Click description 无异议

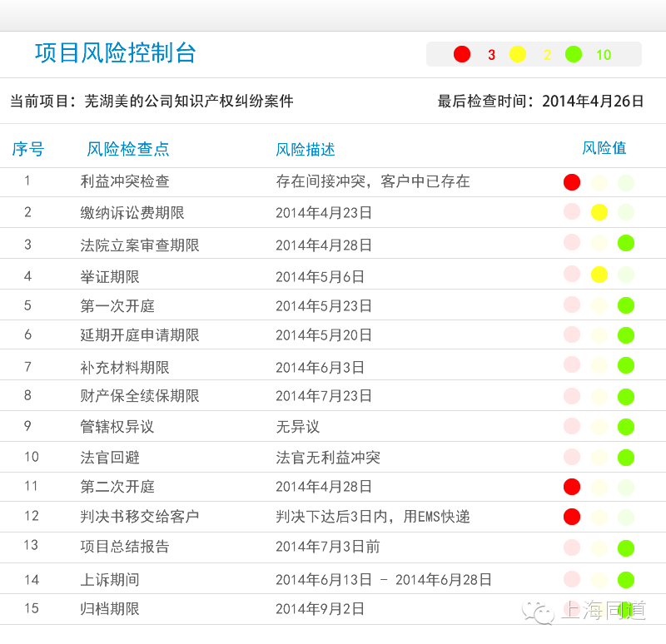[298, 426]
